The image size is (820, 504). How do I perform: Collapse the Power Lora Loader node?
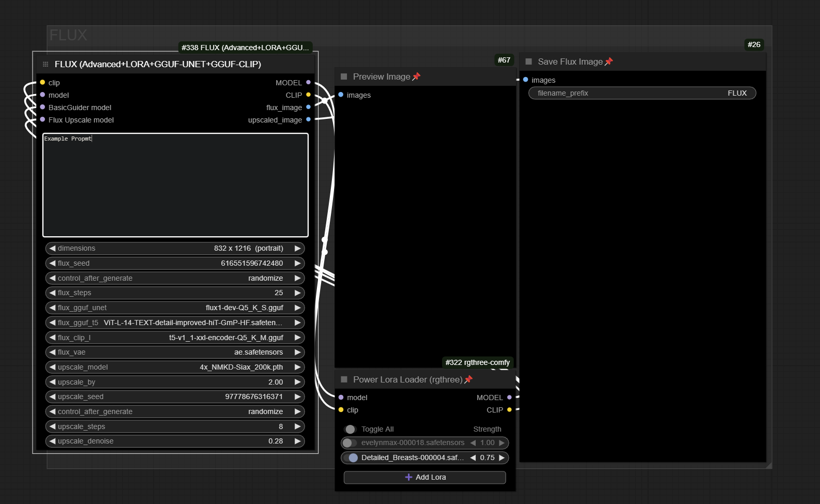tap(344, 379)
